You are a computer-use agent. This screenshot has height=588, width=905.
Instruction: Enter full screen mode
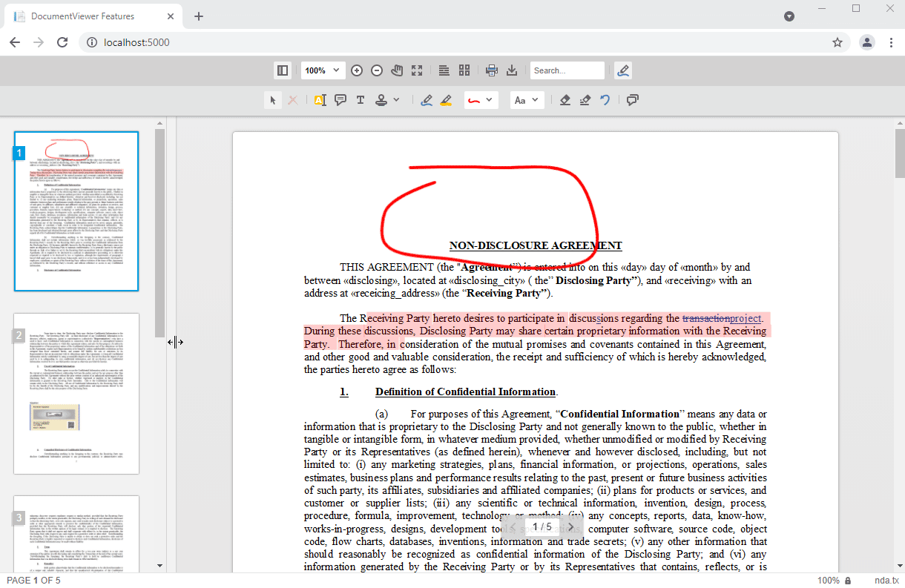click(417, 70)
